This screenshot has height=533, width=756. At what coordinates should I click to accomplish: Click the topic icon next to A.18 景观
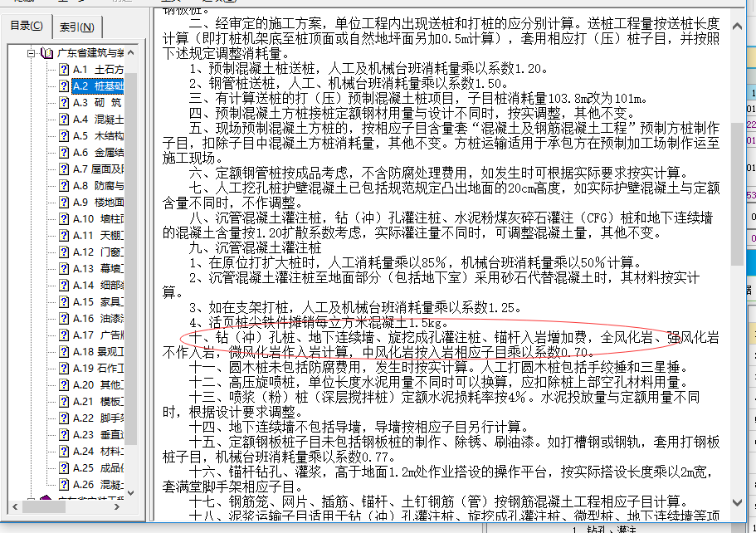(x=64, y=352)
